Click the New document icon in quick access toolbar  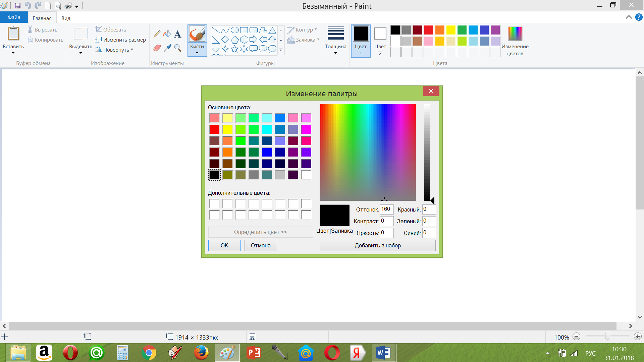(x=48, y=6)
